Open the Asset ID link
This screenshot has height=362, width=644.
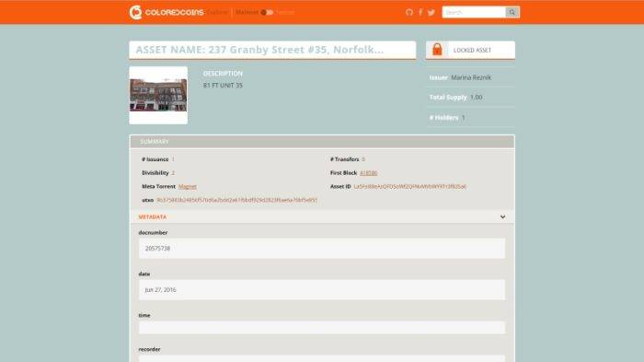[410, 186]
